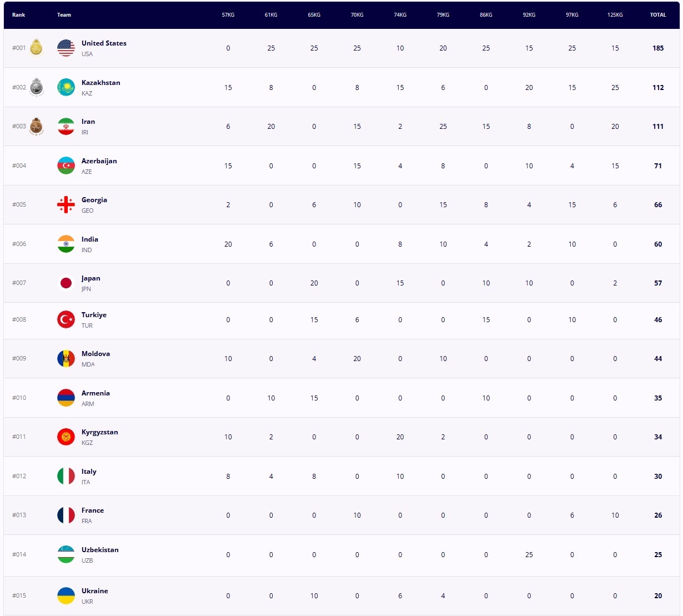The height and width of the screenshot is (616, 683).
Task: Click the Uzbekistan team name
Action: (100, 550)
